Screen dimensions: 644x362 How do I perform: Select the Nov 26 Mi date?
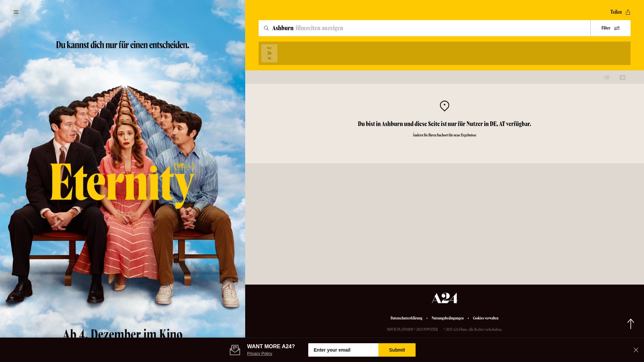[269, 53]
